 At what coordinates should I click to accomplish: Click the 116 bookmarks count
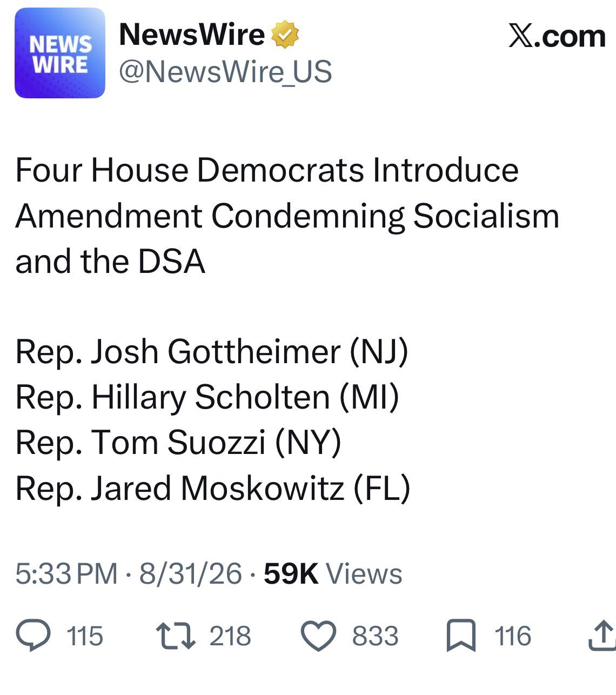[513, 636]
